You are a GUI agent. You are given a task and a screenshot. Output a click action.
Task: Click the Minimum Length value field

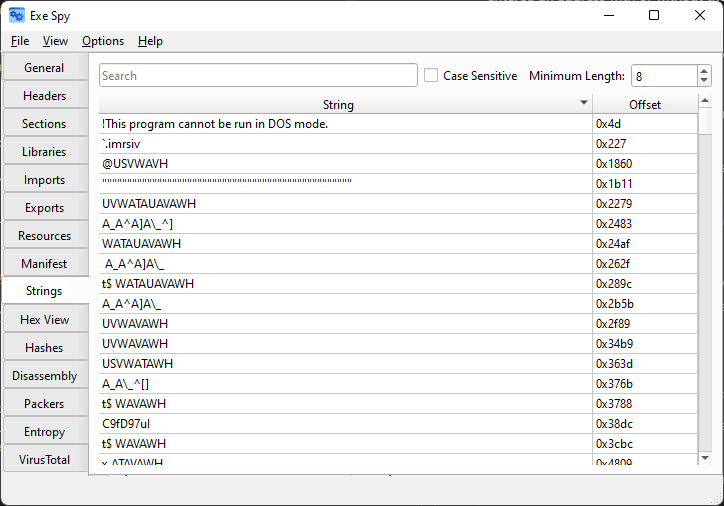coord(664,76)
